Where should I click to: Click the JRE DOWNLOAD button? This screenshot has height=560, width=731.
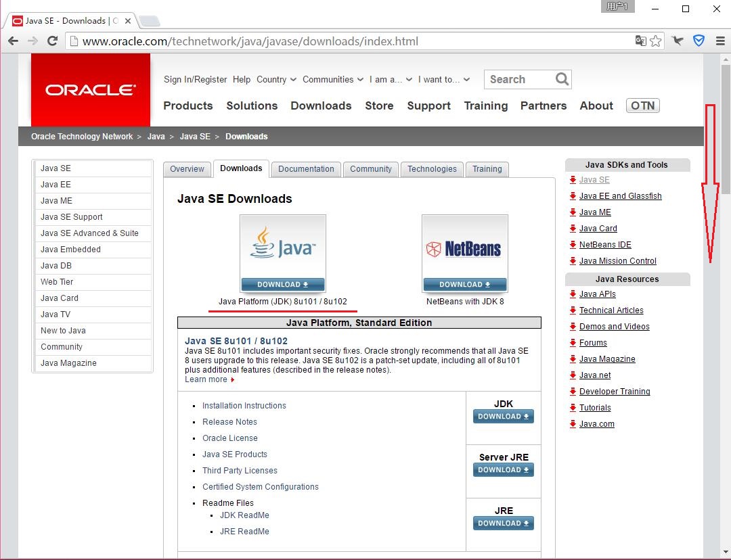(503, 523)
